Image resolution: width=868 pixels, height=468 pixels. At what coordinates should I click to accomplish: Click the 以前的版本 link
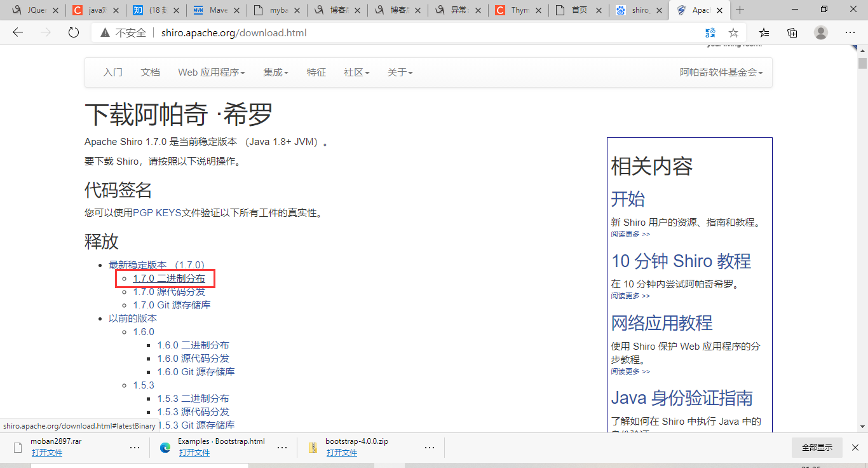pos(133,319)
